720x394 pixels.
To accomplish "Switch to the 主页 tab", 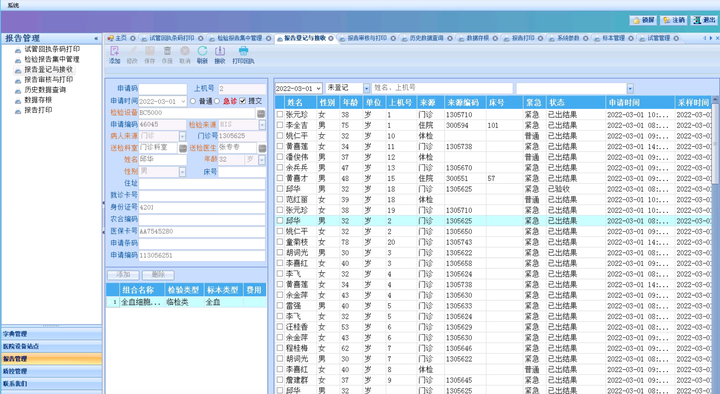I will click(120, 38).
